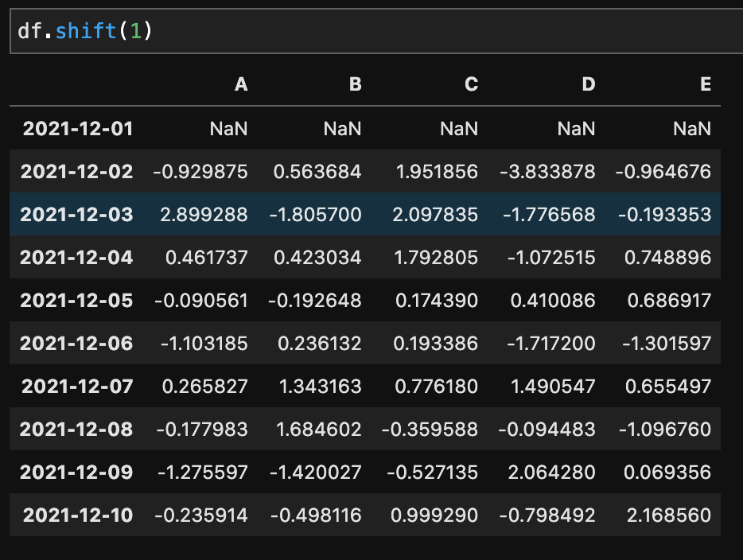Viewport: 743px width, 560px height.
Task: Click the value 2.899288 in column A
Action: 204,215
